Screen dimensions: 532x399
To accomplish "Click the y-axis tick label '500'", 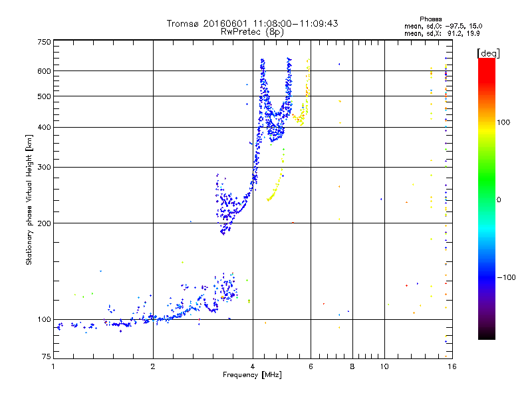I will [44, 96].
